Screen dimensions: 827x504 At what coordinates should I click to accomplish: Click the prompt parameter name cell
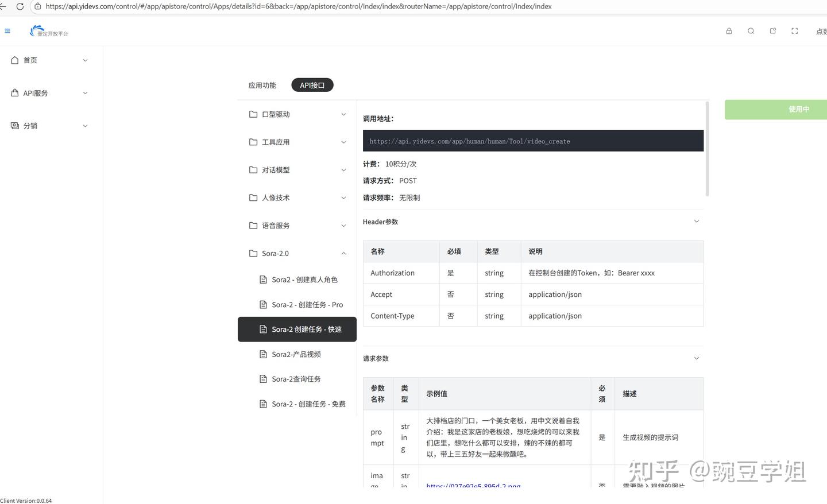378,437
